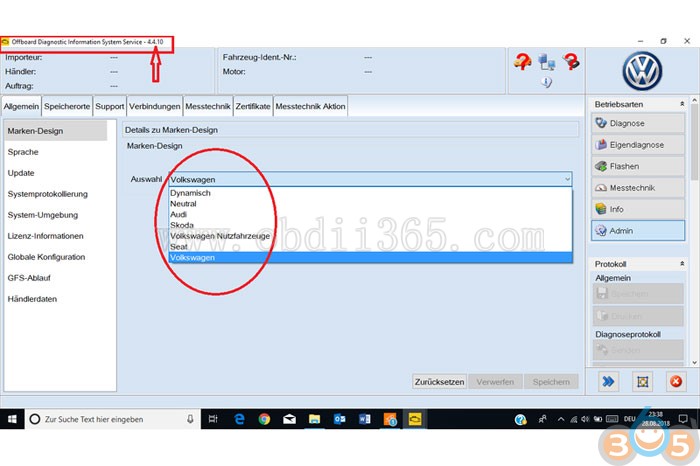This screenshot has height=466, width=700.
Task: Switch to the Allgemein tab
Action: (x=21, y=106)
